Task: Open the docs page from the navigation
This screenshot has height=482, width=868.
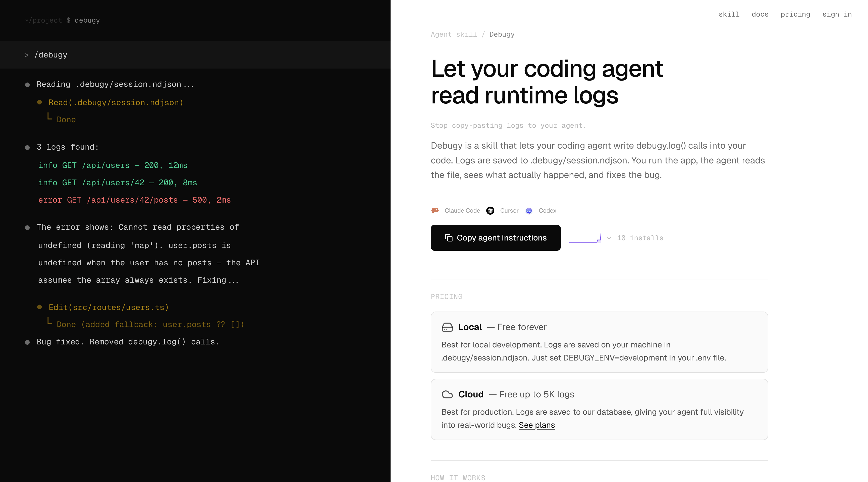Action: coord(760,14)
